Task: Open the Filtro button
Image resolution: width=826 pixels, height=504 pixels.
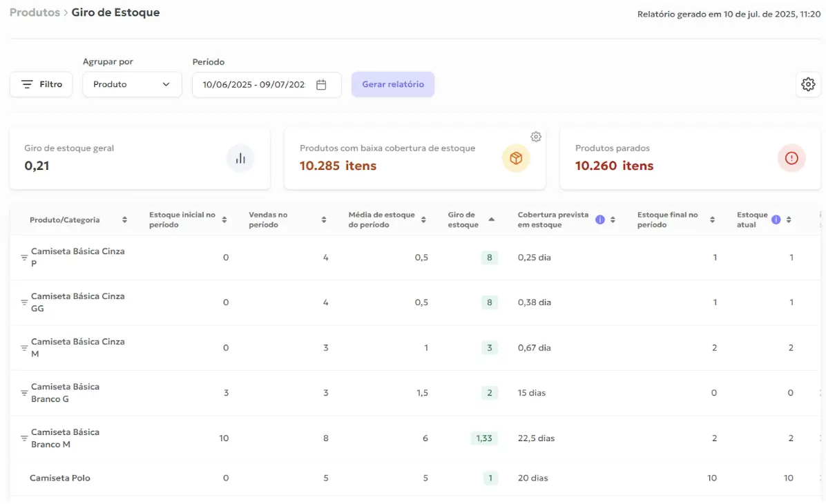Action: pyautogui.click(x=41, y=84)
